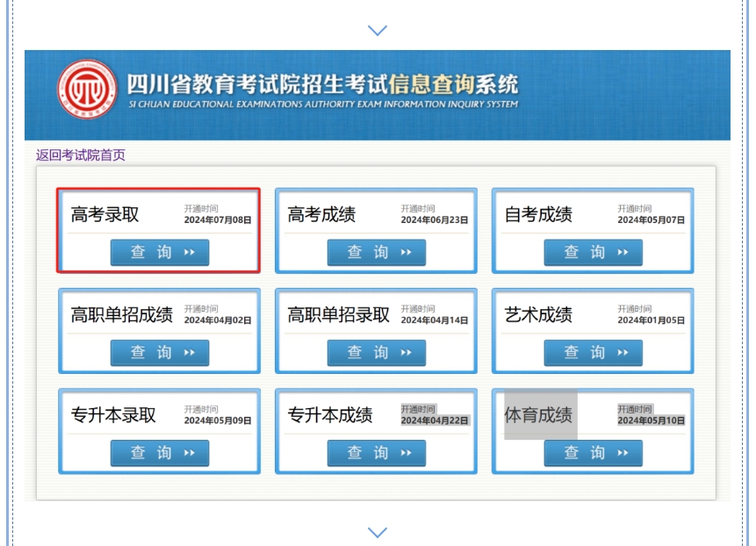Click the Sichuan Education Examination Authority logo

86,91
